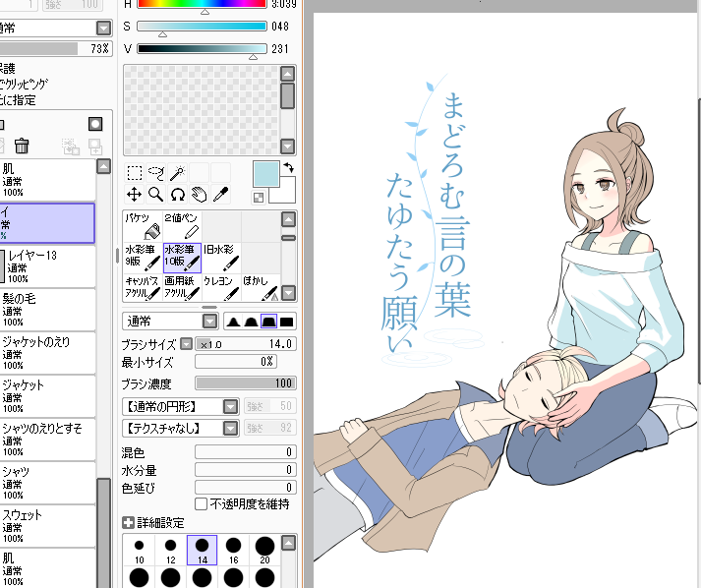Select the hand pan tool
This screenshot has width=701, height=588.
click(199, 195)
